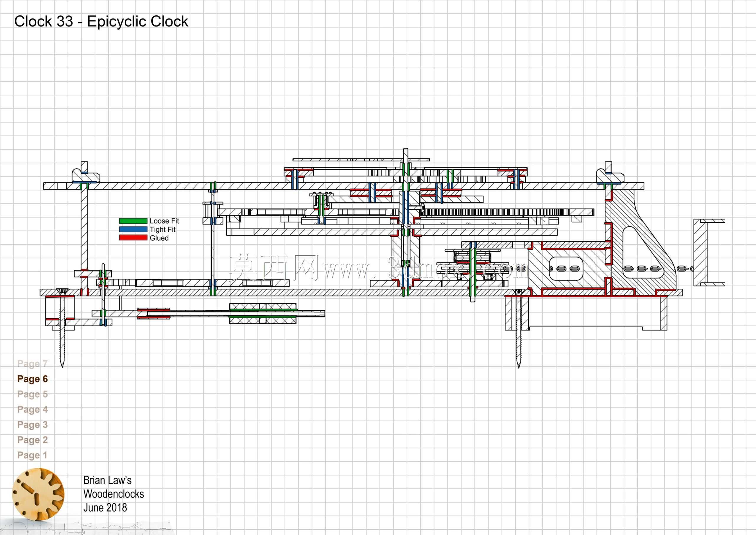
Task: Click the 'Brian Law's' text
Action: (x=107, y=480)
